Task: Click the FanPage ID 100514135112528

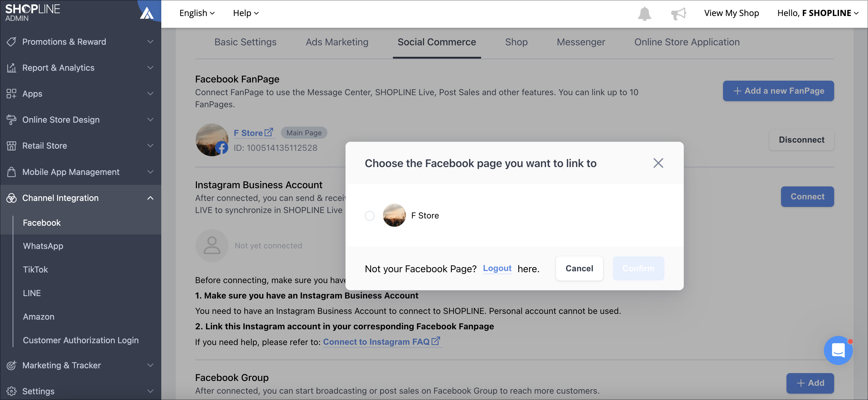Action: pos(275,148)
